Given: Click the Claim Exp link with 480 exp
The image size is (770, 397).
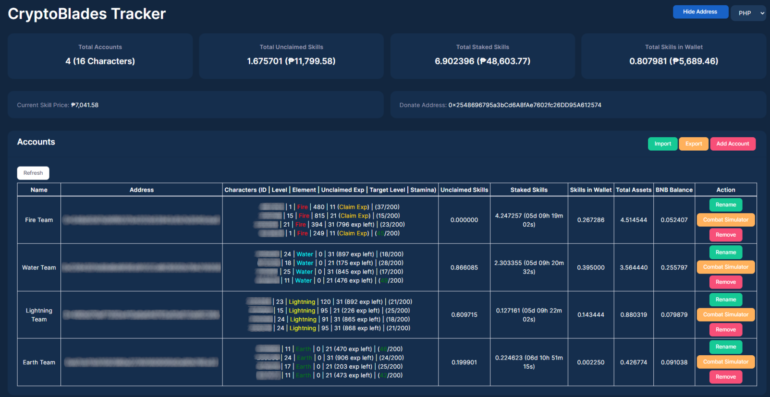Looking at the screenshot, I should (353, 207).
